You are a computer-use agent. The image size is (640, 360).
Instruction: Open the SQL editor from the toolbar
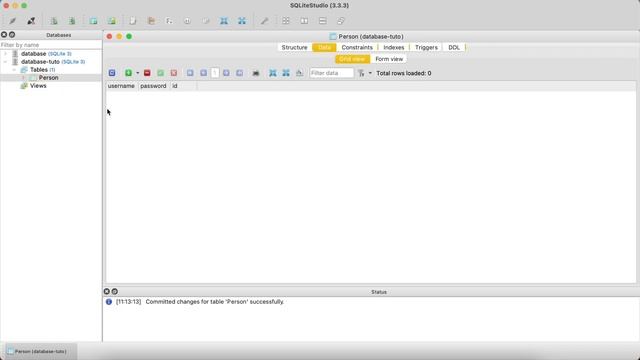133,21
